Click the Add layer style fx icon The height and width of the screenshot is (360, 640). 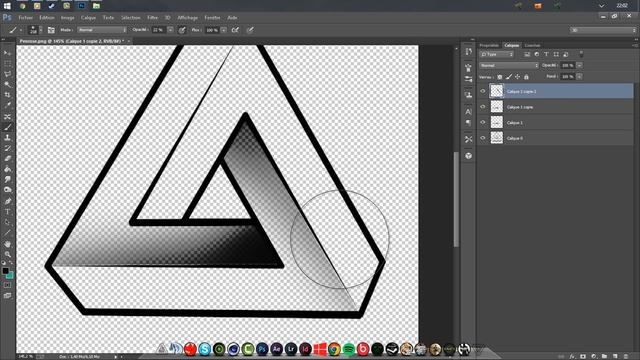pyautogui.click(x=572, y=356)
